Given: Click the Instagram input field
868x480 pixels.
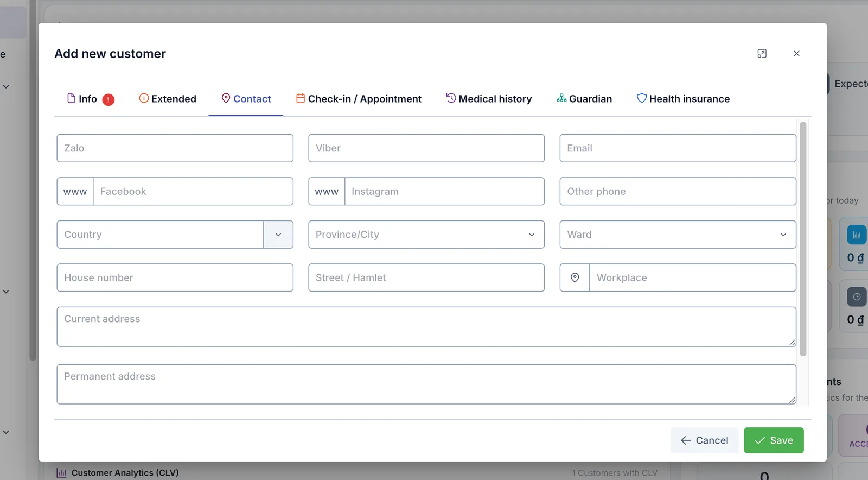Looking at the screenshot, I should [x=444, y=191].
